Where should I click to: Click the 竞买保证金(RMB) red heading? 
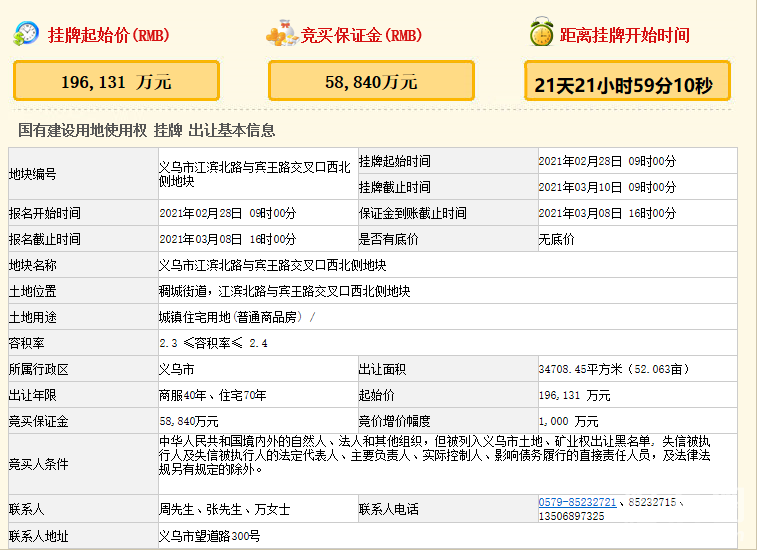pyautogui.click(x=362, y=35)
